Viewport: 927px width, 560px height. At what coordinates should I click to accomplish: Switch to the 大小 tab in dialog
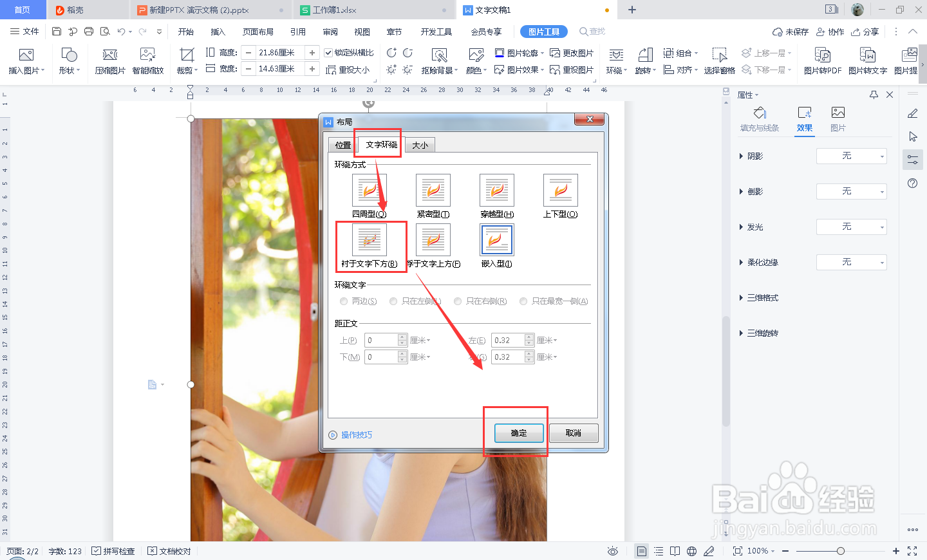coord(420,145)
